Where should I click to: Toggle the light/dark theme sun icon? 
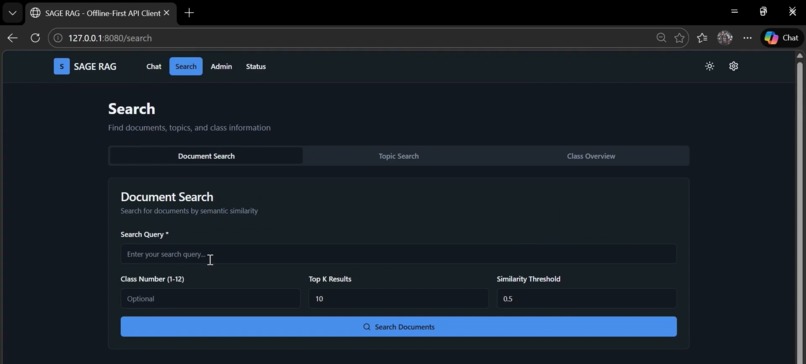pos(709,66)
